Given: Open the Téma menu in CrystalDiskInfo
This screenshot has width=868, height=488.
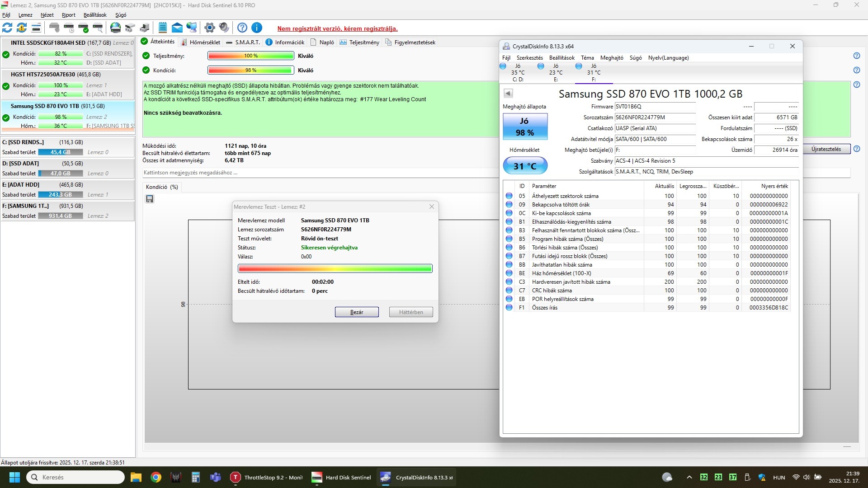Looking at the screenshot, I should click(x=587, y=58).
